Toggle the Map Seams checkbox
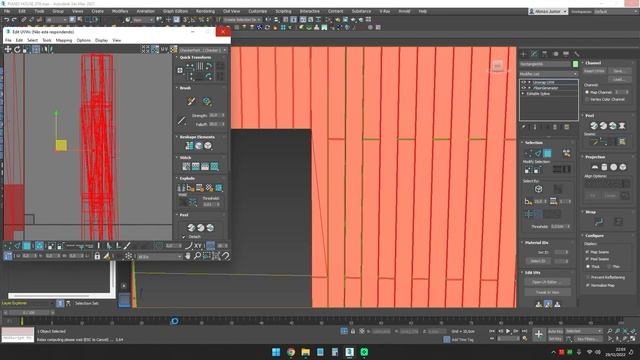The height and width of the screenshot is (360, 640). point(587,252)
